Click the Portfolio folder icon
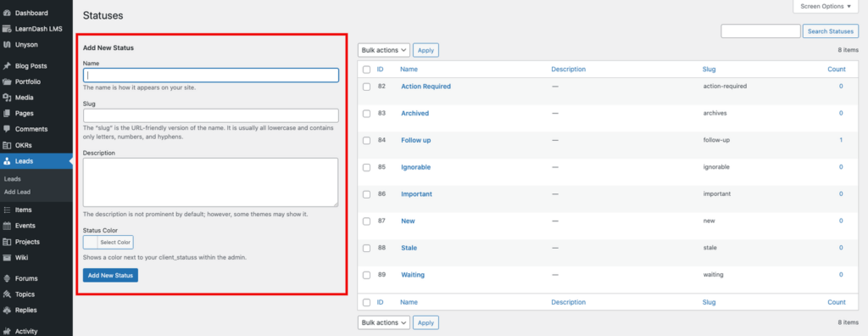This screenshot has height=336, width=868. pyautogui.click(x=7, y=81)
